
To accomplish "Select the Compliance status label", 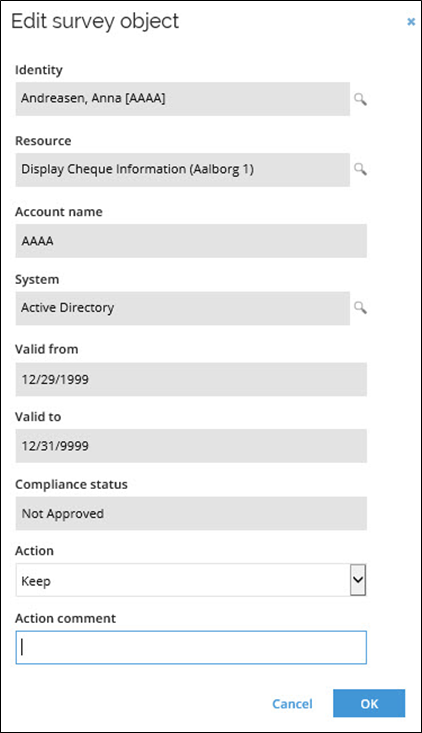I will [x=71, y=484].
